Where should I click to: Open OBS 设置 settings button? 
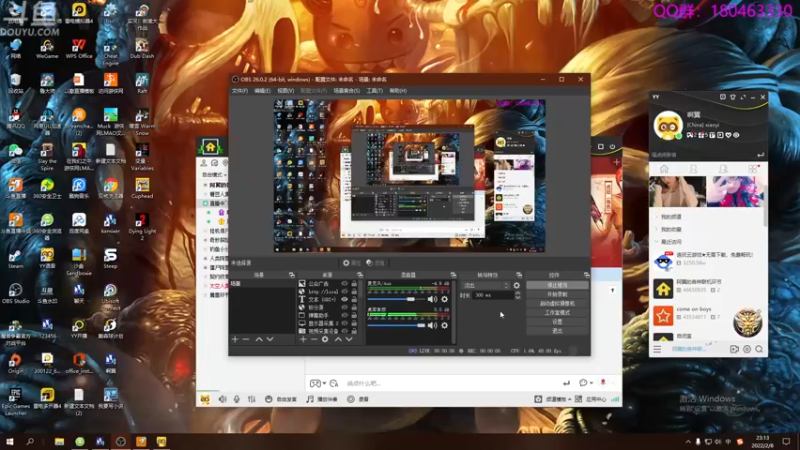[x=557, y=322]
